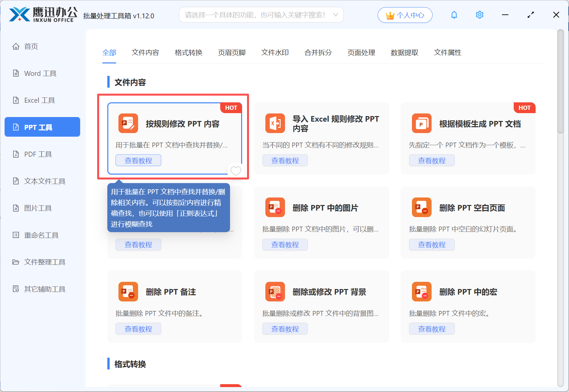Image resolution: width=569 pixels, height=392 pixels.
Task: Click the 删除 PPT 中的图片 tool icon
Action: coord(275,208)
